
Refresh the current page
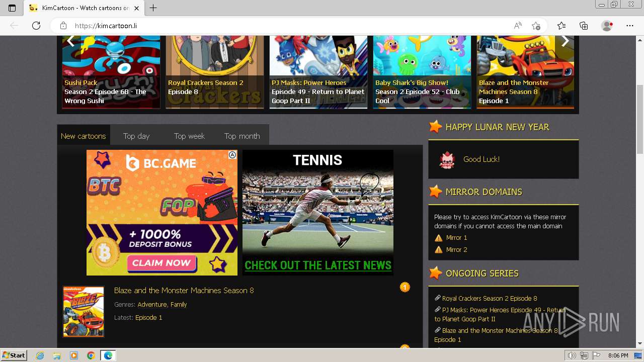36,26
